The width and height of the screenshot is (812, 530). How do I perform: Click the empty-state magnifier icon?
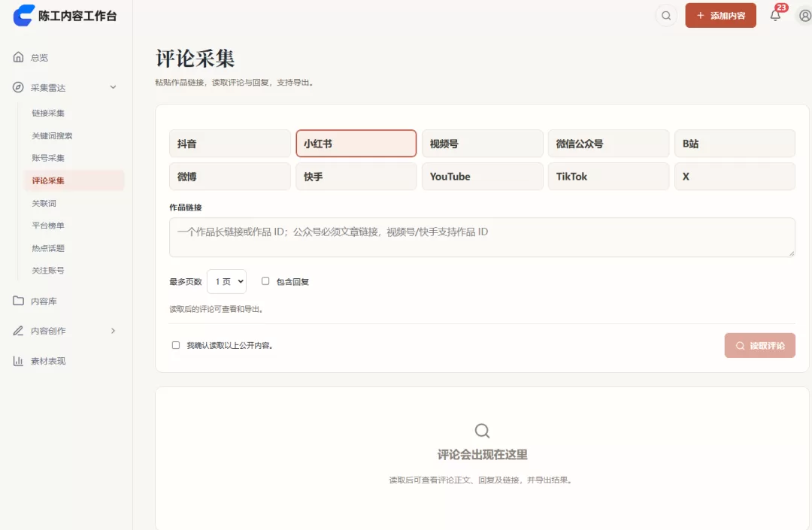point(482,431)
